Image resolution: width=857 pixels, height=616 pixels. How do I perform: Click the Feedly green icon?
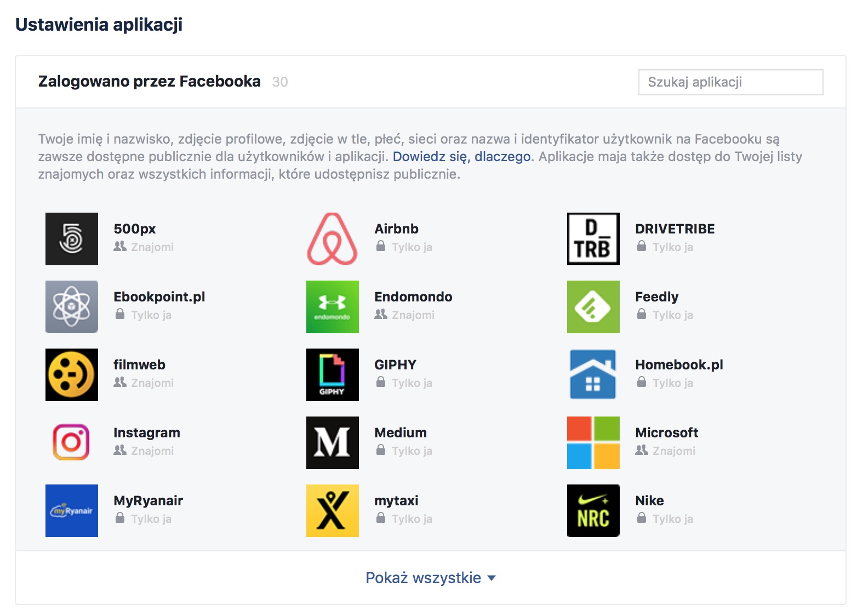tap(593, 307)
